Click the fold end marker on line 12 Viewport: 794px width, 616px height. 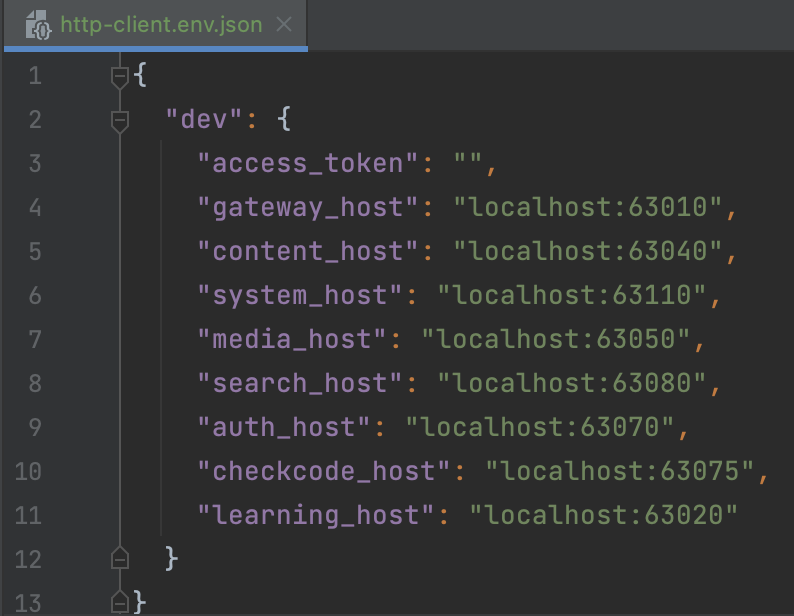click(120, 559)
